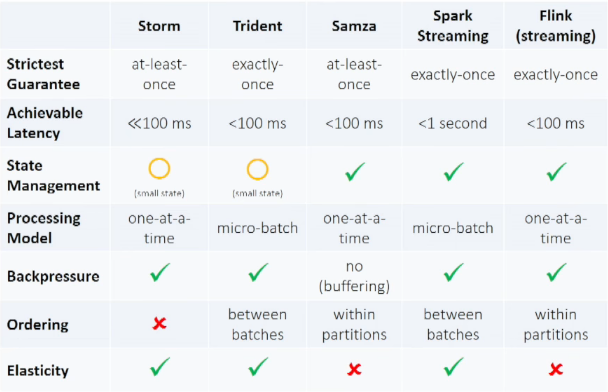Click the Achievable Latency row label
Screen dimensions: 608x392
point(45,123)
